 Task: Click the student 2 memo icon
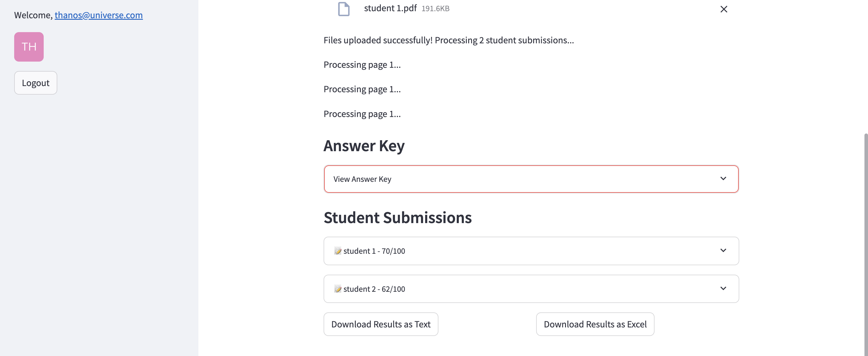(x=338, y=289)
